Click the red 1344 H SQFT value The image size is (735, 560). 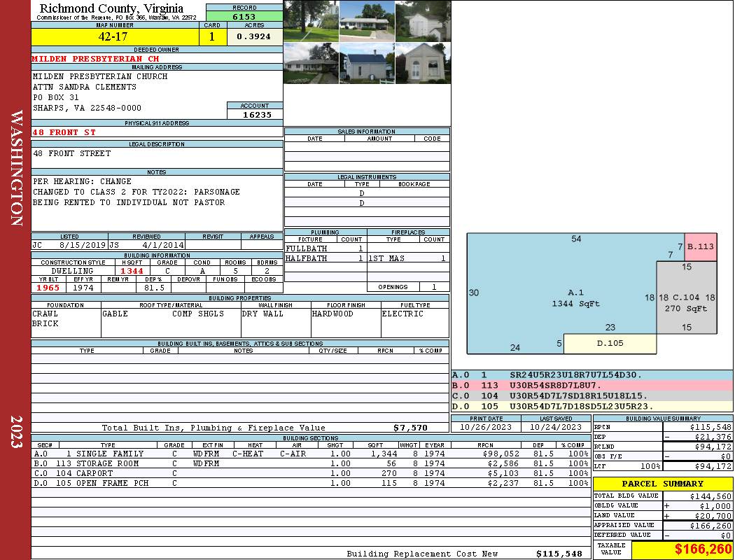coord(132,271)
